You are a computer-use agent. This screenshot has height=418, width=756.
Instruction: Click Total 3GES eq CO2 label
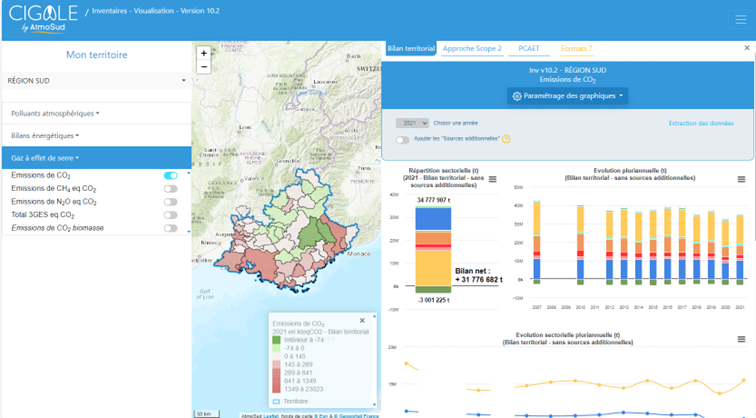(43, 215)
